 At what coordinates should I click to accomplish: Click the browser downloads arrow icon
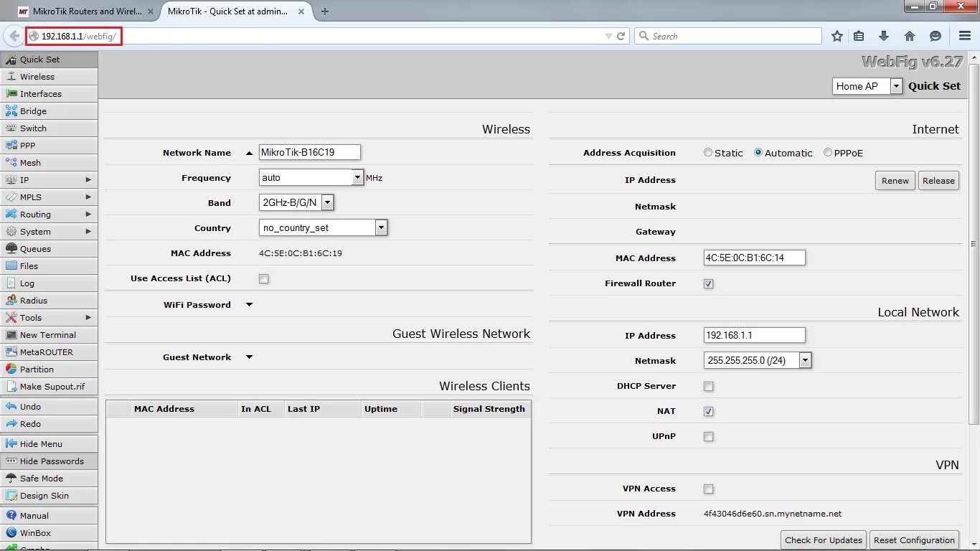[884, 36]
